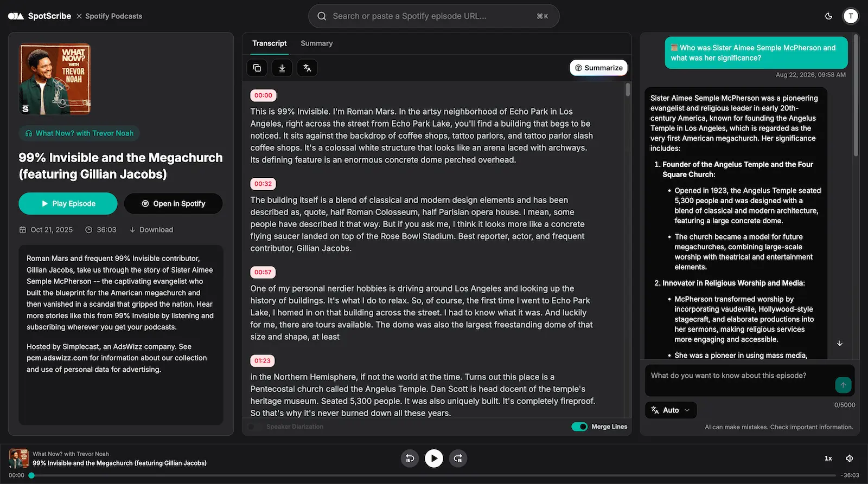
Task: Click the pcm.adswizz.com text
Action: pos(57,358)
